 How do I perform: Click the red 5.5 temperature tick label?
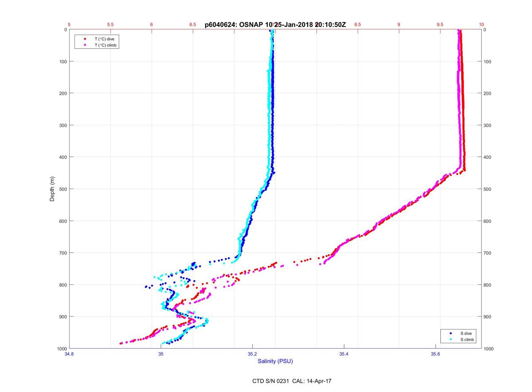110,25
